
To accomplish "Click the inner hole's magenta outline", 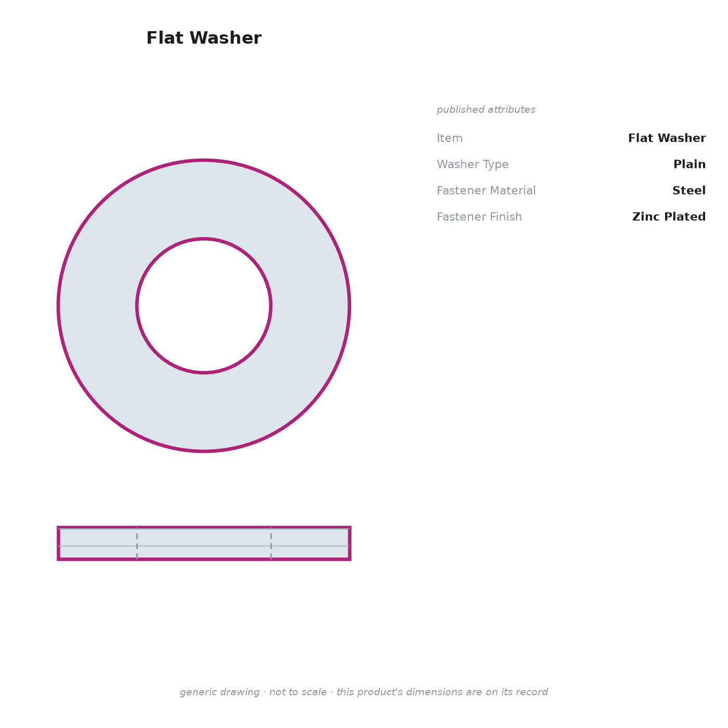I will pos(204,239).
